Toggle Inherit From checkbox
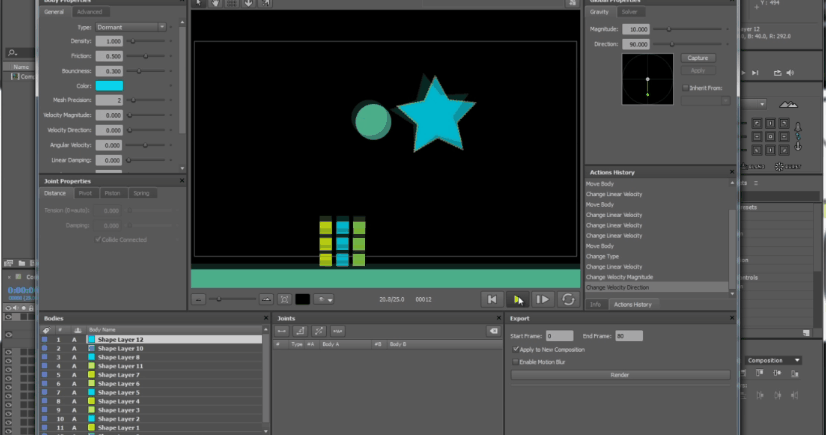826x435 pixels. click(x=685, y=88)
